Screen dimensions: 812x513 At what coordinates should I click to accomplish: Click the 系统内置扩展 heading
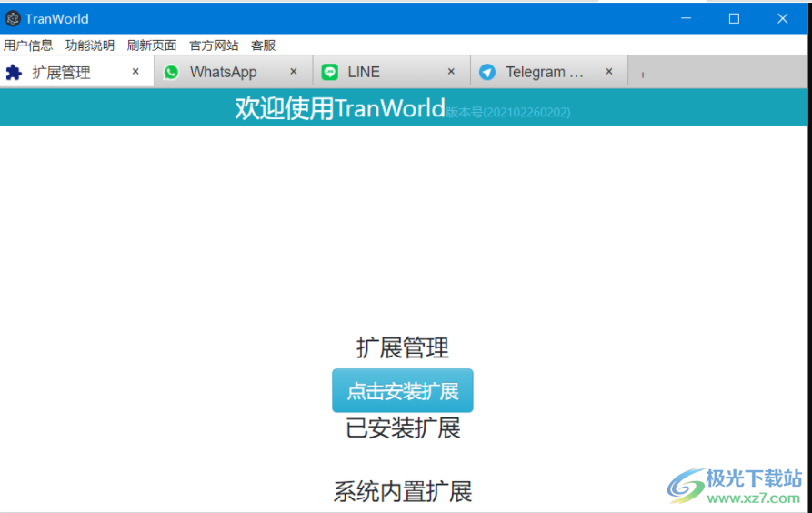coord(403,492)
